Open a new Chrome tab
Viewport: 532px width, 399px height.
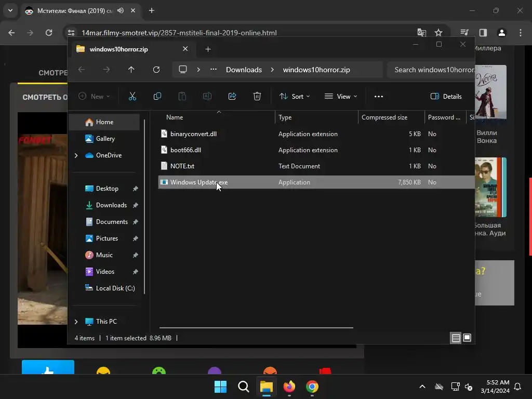pos(152,10)
